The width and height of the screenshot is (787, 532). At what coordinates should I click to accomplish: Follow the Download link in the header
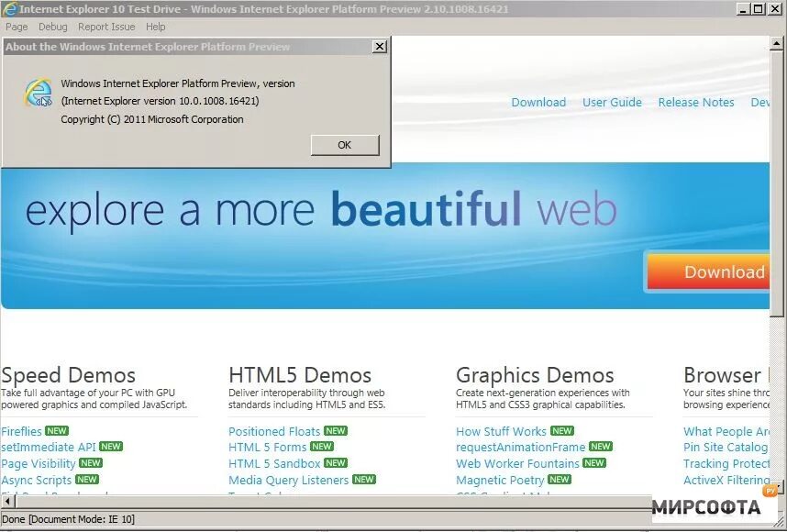point(538,103)
